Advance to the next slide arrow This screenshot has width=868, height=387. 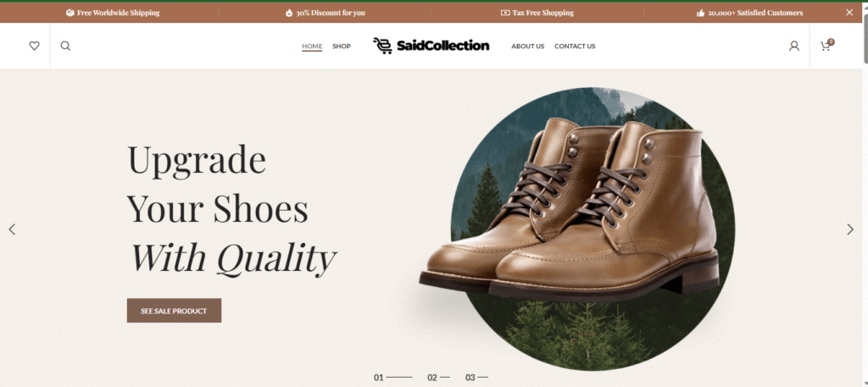(850, 229)
